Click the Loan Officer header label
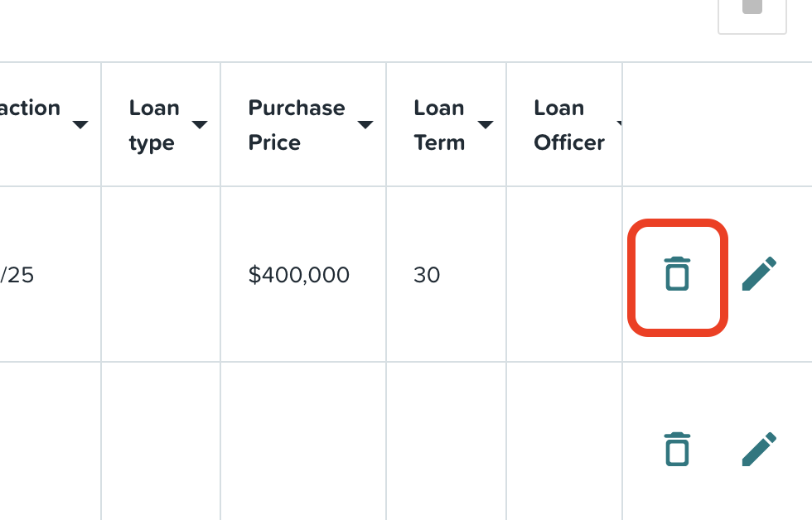The width and height of the screenshot is (812, 520). pos(569,125)
